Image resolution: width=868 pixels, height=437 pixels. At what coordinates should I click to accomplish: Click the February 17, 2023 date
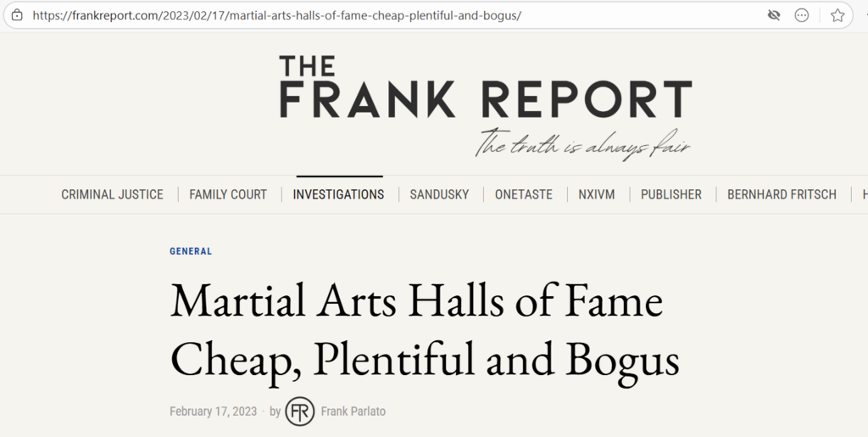coord(213,412)
